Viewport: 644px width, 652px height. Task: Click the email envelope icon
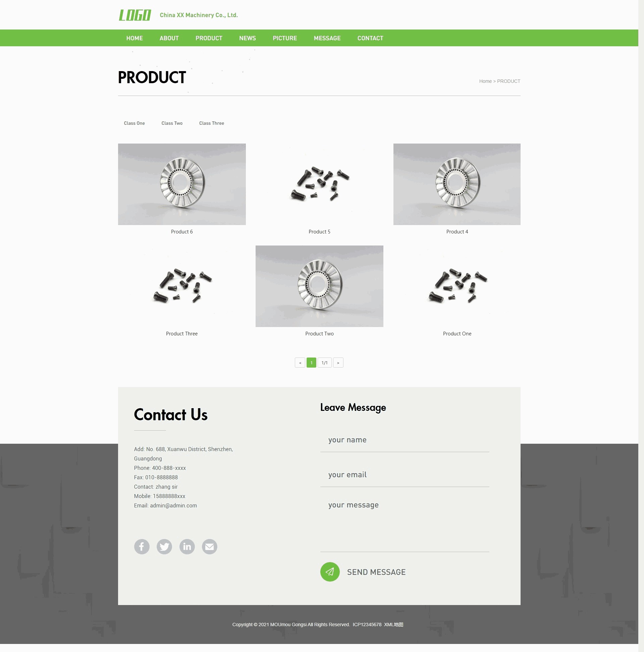pos(210,547)
